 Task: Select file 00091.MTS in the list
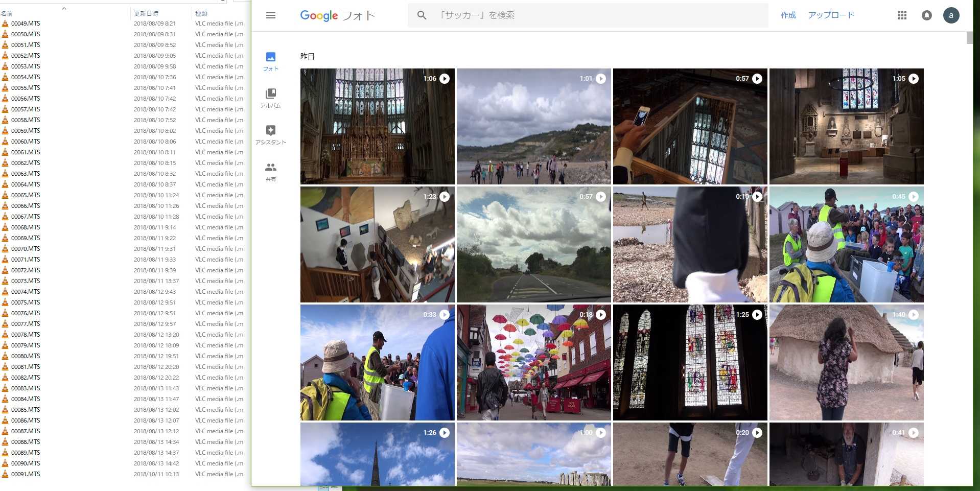26,474
